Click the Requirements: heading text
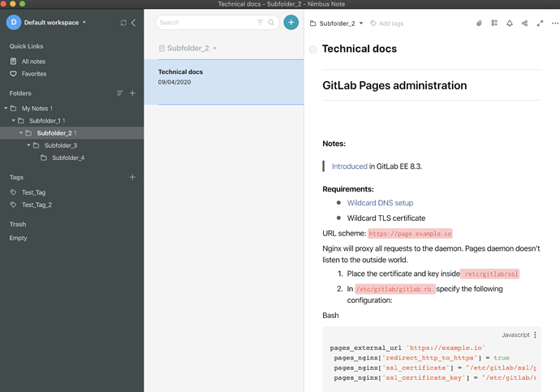Image resolution: width=560 pixels, height=392 pixels. (x=348, y=189)
